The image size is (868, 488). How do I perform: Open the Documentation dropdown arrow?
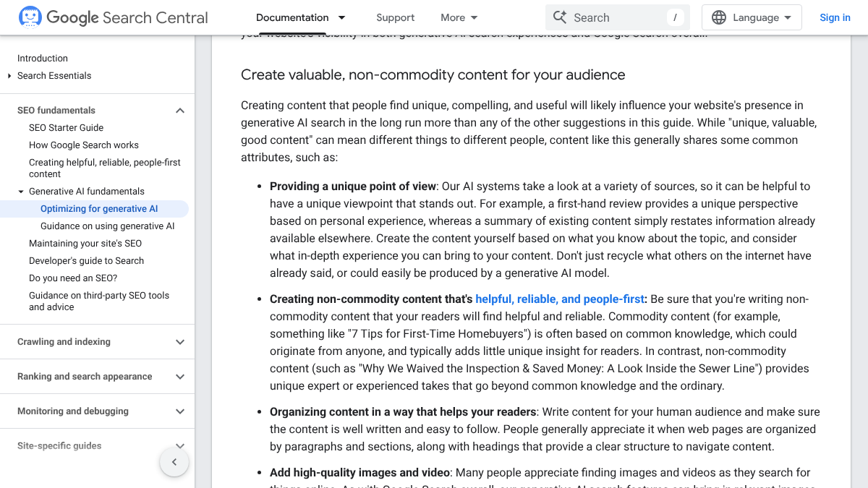[x=342, y=17]
